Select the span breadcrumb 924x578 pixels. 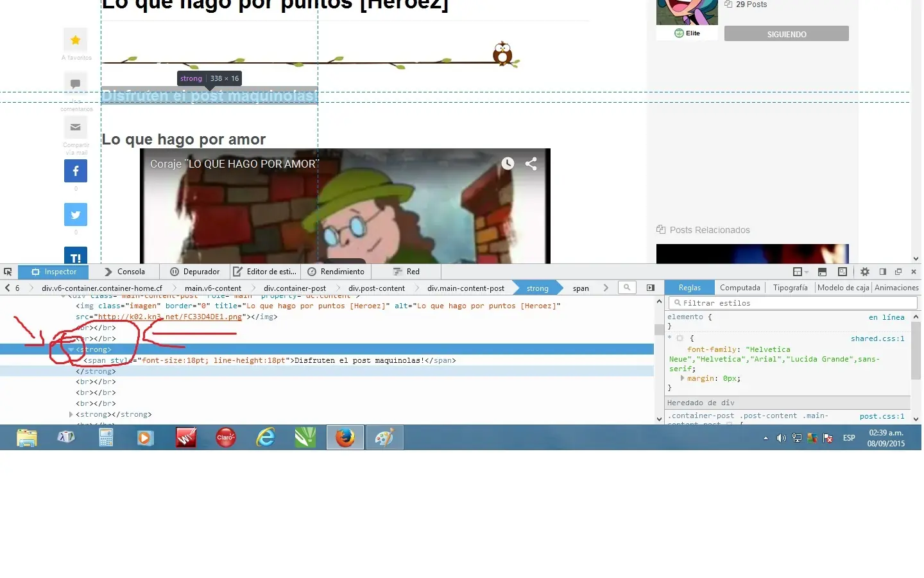point(581,288)
